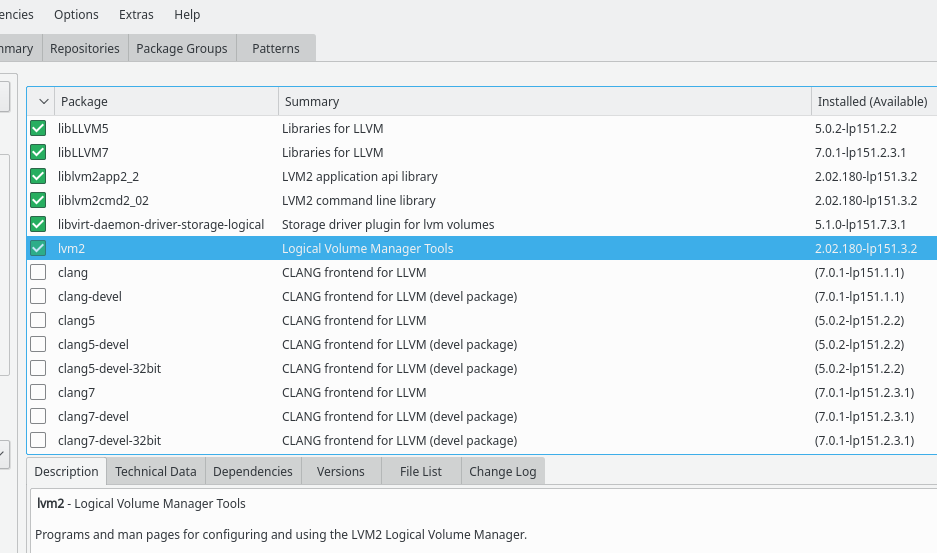937x553 pixels.
Task: Open the Options menu
Action: tap(76, 14)
